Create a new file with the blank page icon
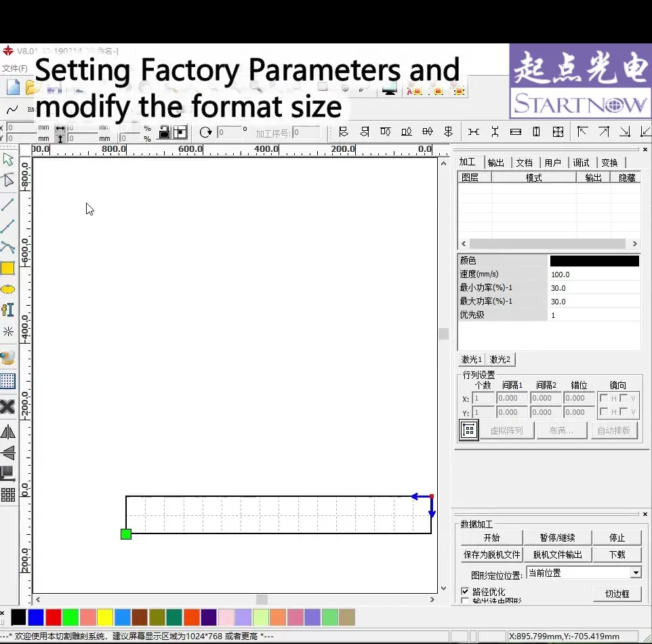The height and width of the screenshot is (644, 652). pyautogui.click(x=13, y=87)
